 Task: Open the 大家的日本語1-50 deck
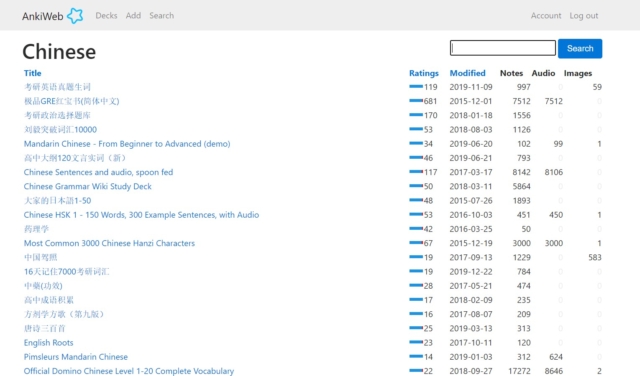point(57,200)
